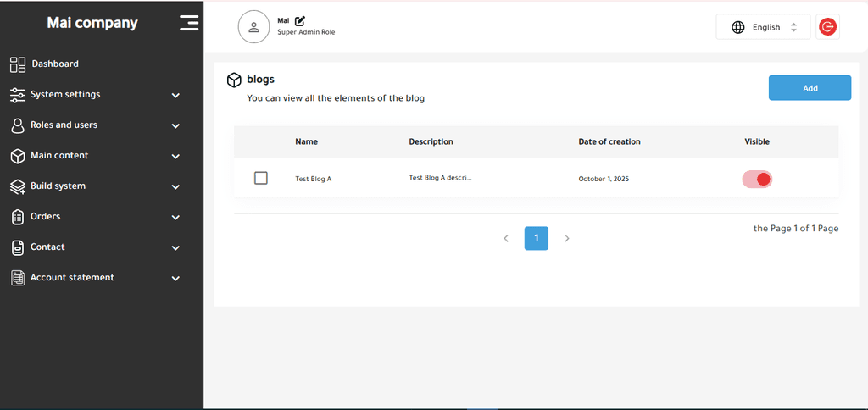Click the truncated Test Blog A description cell
Image resolution: width=868 pixels, height=410 pixels.
point(441,178)
